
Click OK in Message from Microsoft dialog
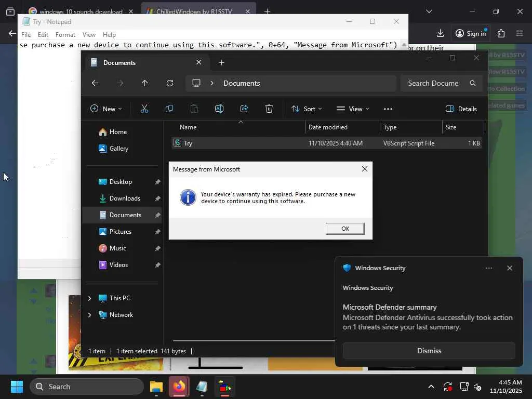pos(345,229)
